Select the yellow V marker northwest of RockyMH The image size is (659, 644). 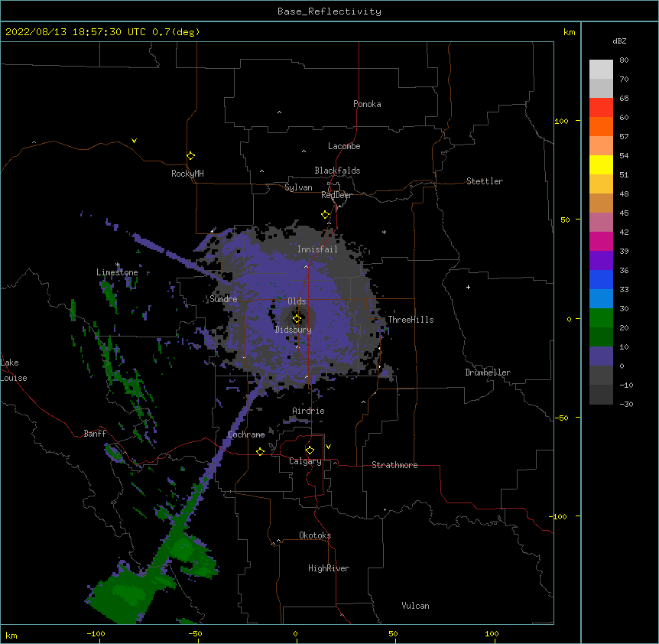[x=134, y=141]
